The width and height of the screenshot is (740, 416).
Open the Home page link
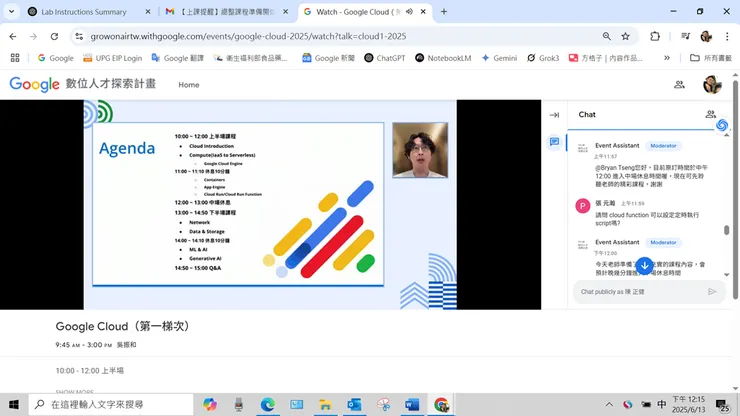click(x=189, y=85)
